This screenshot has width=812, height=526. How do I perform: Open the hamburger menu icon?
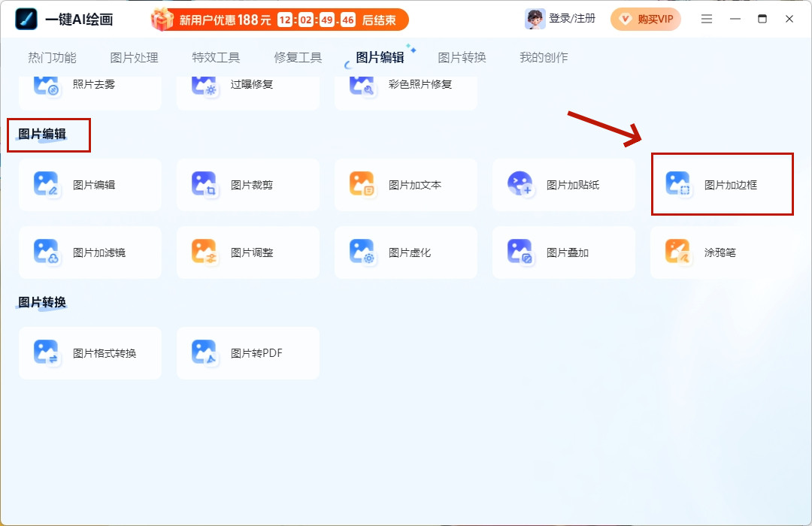(x=706, y=19)
